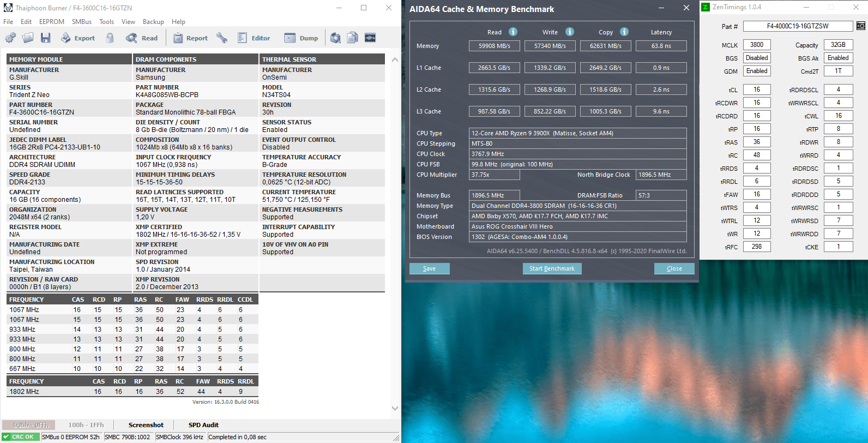
Task: Click the Screenshot tab at bottom
Action: click(x=146, y=425)
